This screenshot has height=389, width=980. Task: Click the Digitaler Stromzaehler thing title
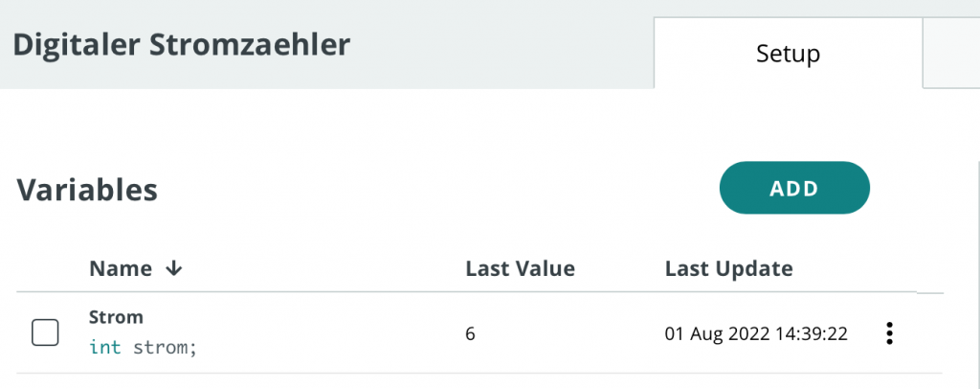[181, 45]
